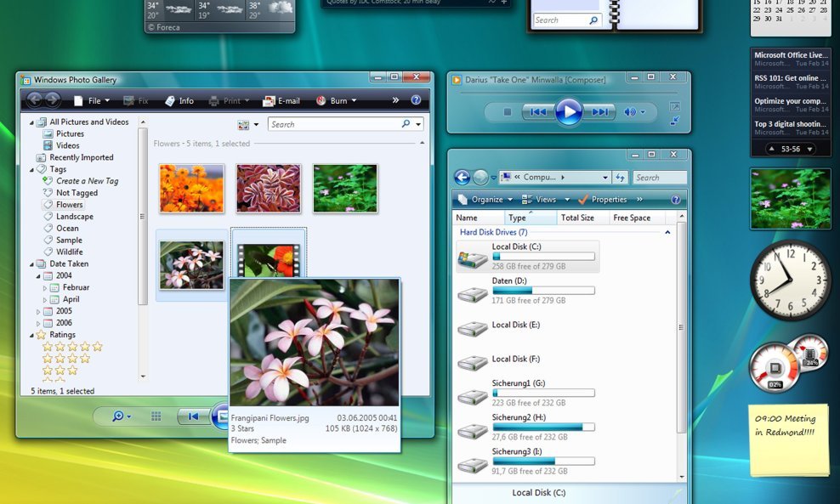Show next feed headlines in gadget
The image size is (840, 504).
809,150
